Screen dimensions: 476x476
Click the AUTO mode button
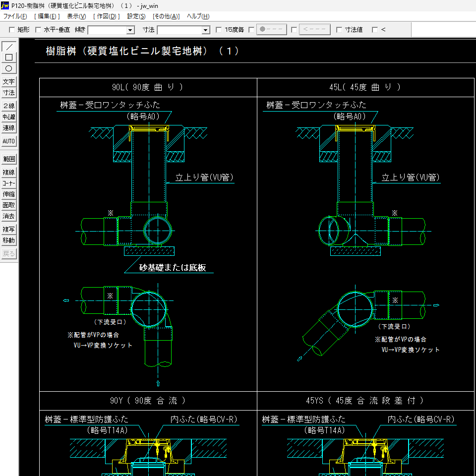[x=9, y=141]
